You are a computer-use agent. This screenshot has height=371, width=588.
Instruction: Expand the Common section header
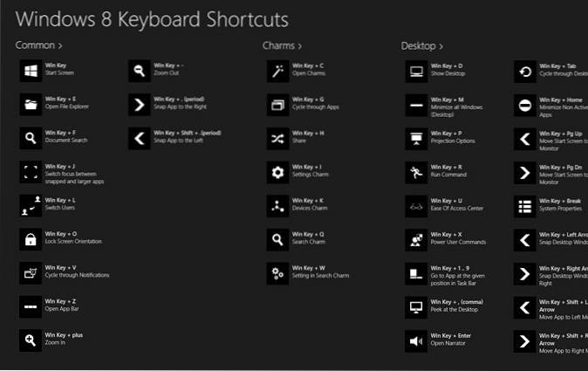(x=38, y=45)
